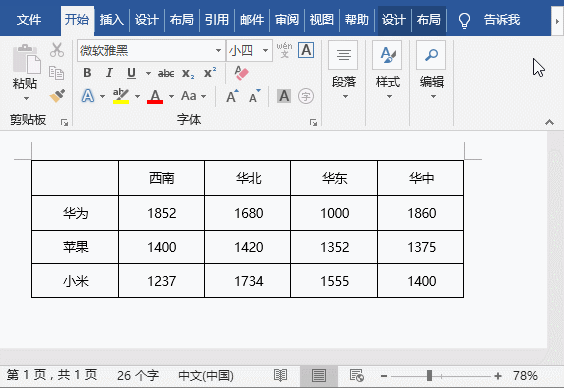Switch to Read Mode view icon

point(280,375)
